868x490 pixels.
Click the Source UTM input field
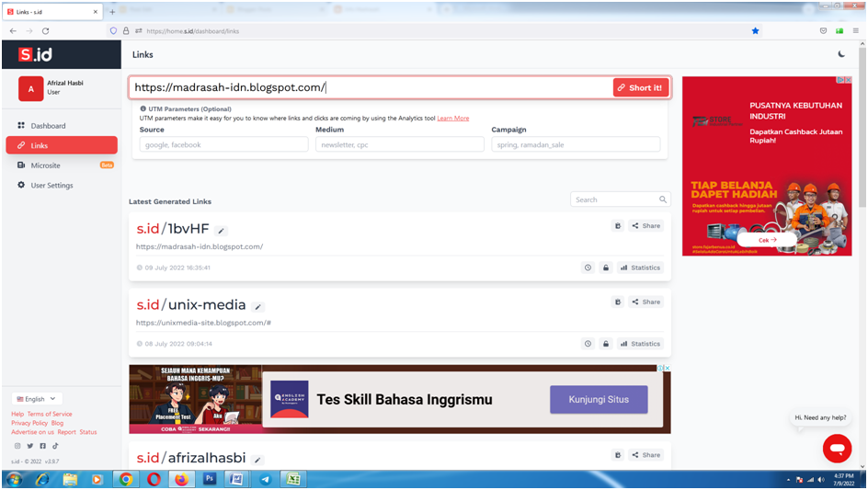223,144
